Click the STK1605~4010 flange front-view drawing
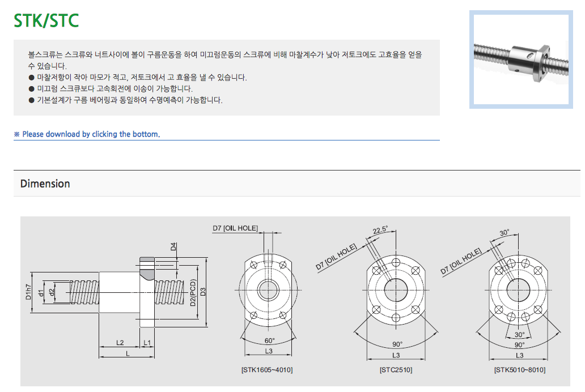Image resolution: width=585 pixels, height=392 pixels. click(268, 291)
